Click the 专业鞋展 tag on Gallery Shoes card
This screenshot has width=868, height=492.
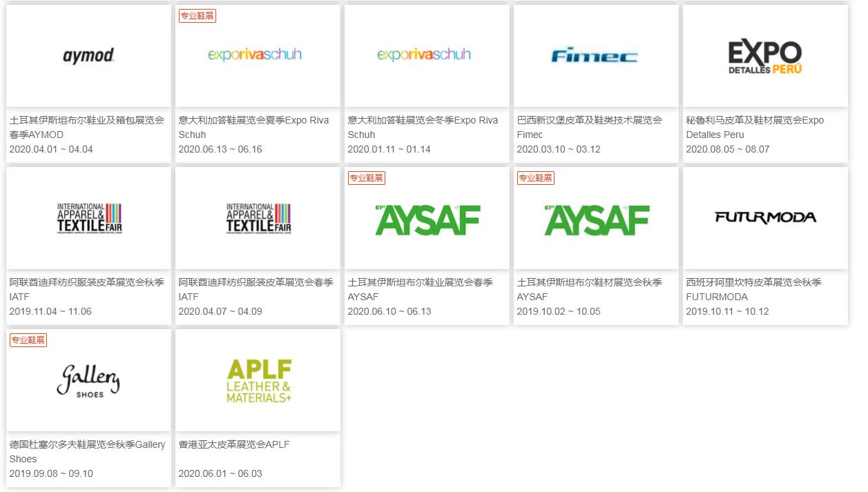(x=28, y=340)
